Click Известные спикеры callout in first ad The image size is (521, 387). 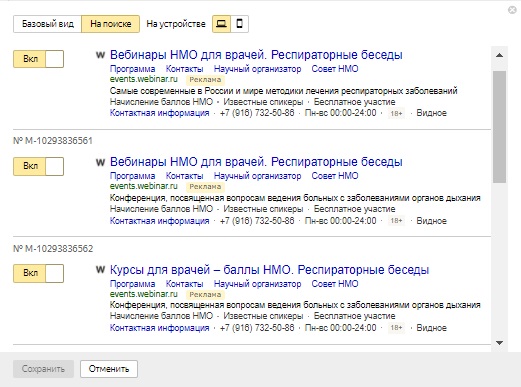click(x=263, y=102)
